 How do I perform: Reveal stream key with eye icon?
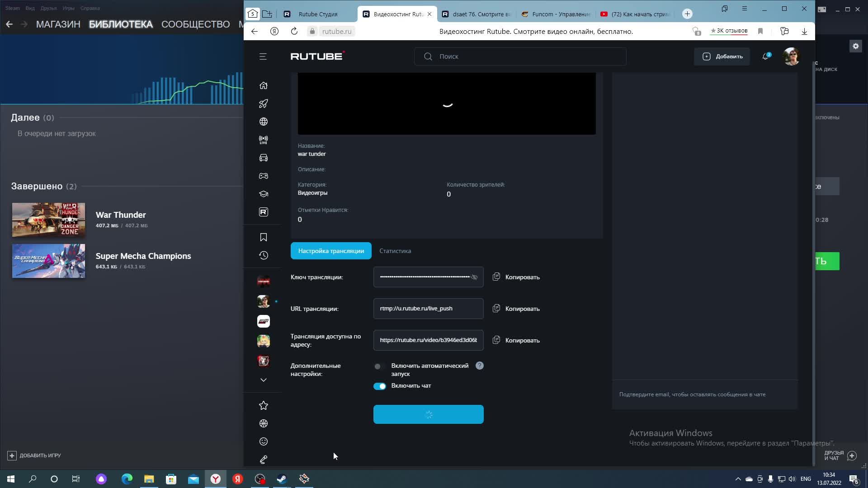[x=474, y=277]
